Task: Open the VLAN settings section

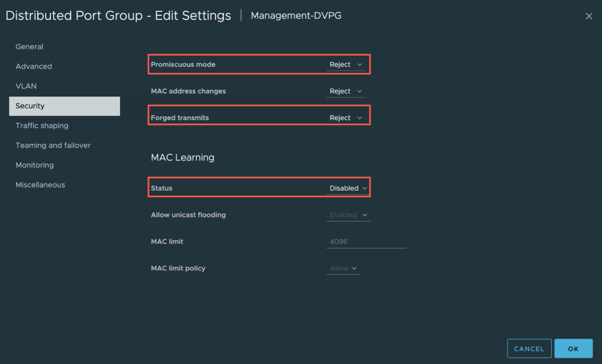Action: (26, 86)
